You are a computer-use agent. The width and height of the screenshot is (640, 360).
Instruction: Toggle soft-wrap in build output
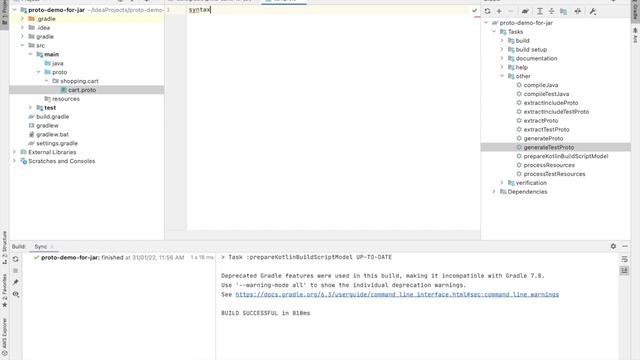point(624,259)
